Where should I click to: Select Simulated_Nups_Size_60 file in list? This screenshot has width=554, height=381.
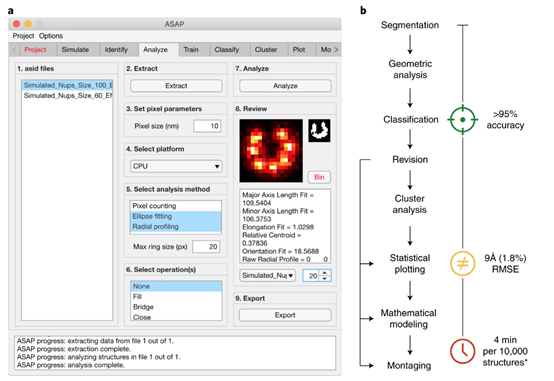click(67, 95)
